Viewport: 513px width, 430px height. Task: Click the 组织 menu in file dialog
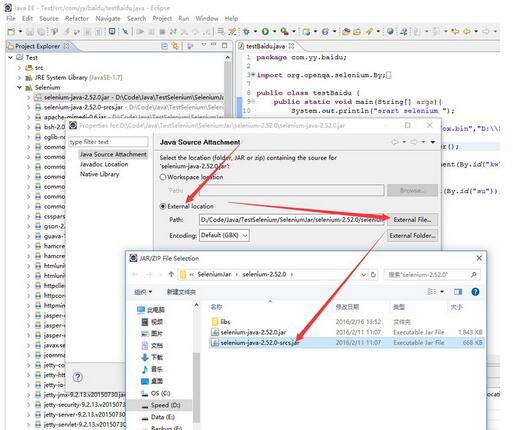click(x=143, y=292)
